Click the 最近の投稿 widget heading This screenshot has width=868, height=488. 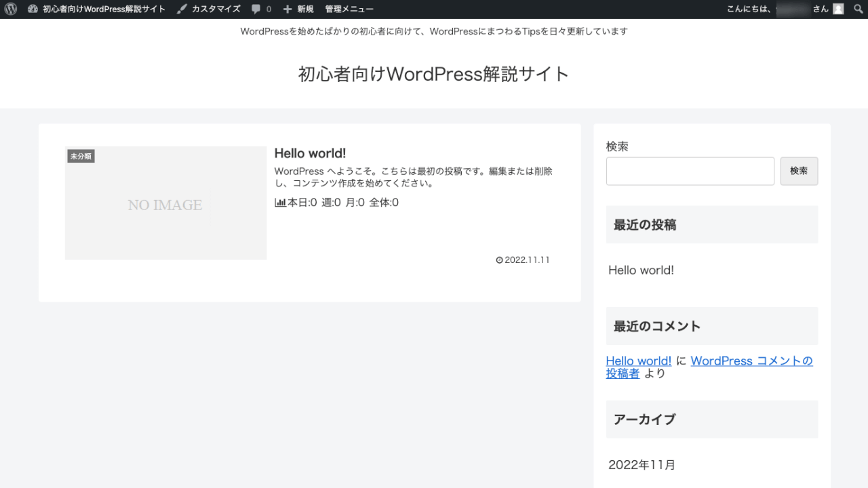(712, 224)
